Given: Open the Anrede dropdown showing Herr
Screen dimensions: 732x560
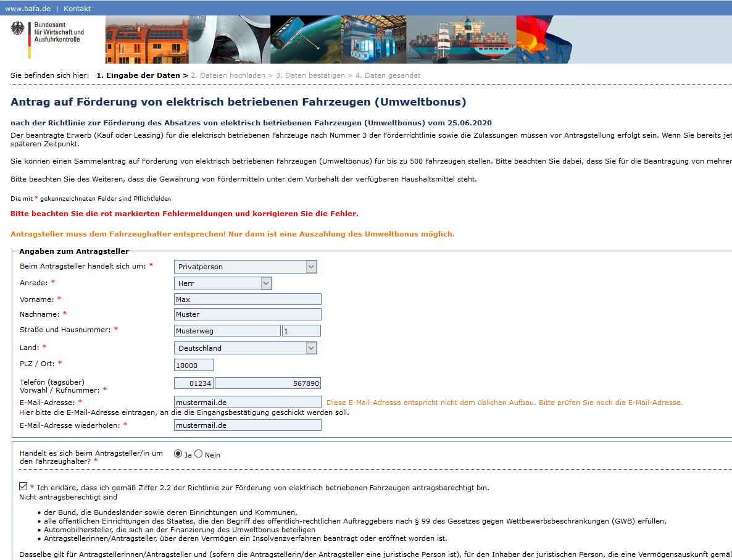Looking at the screenshot, I should (223, 283).
